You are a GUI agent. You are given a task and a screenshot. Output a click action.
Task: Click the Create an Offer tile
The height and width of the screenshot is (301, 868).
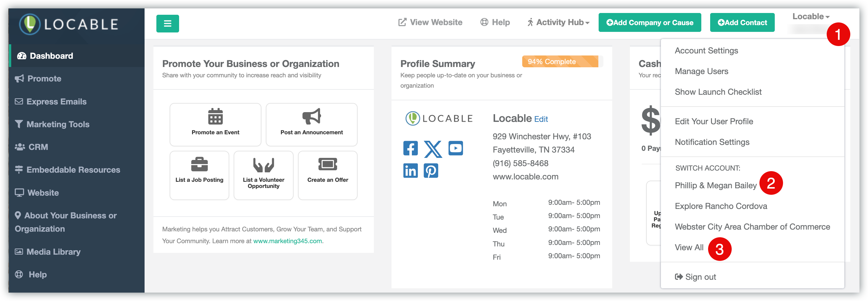327,175
